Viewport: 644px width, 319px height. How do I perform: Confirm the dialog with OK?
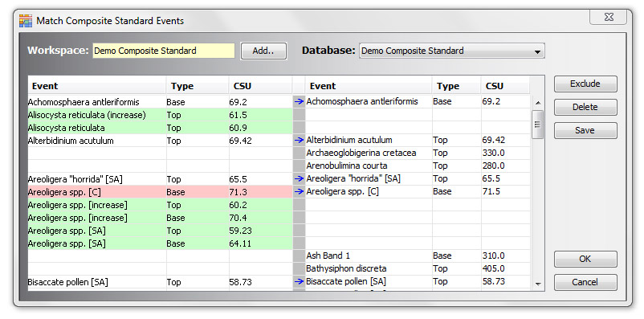585,259
